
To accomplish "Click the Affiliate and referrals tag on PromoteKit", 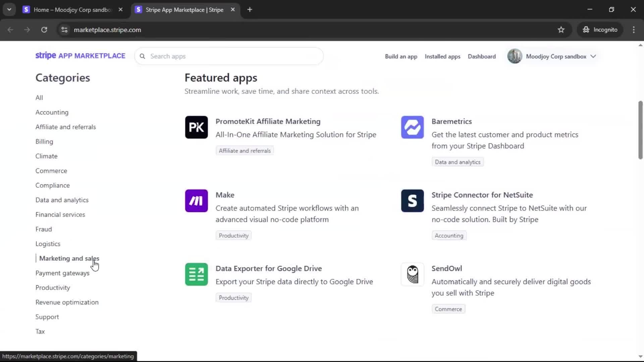I will pos(245,151).
